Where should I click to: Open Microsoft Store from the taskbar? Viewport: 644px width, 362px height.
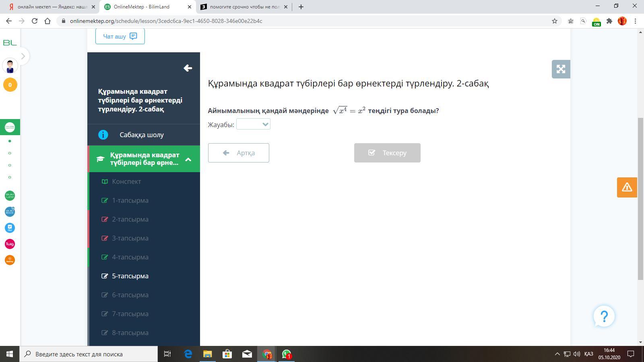point(227,354)
